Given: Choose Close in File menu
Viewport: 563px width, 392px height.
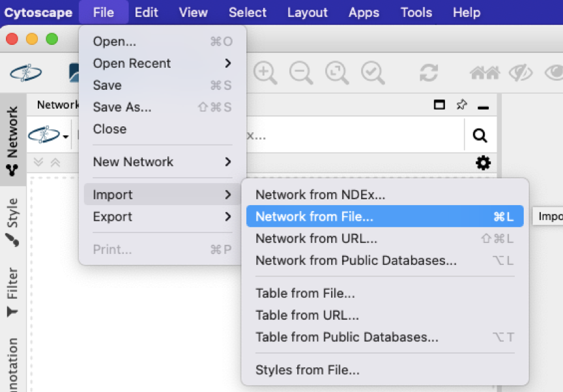Looking at the screenshot, I should pos(162,129).
